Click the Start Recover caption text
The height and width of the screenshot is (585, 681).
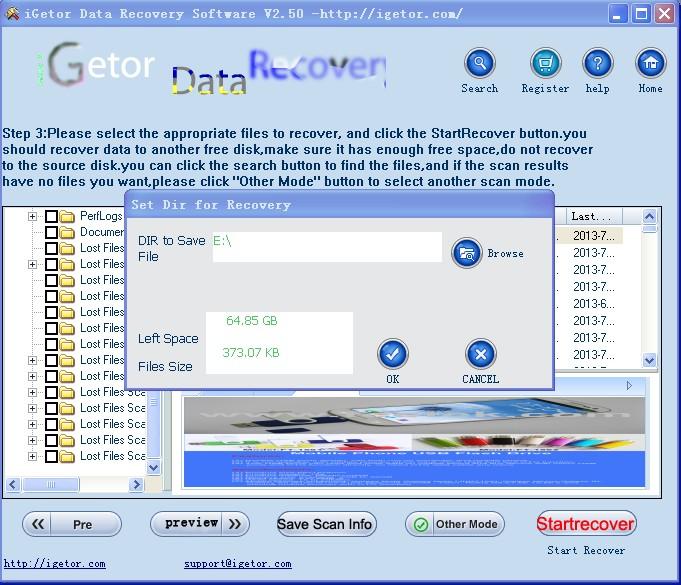586,550
